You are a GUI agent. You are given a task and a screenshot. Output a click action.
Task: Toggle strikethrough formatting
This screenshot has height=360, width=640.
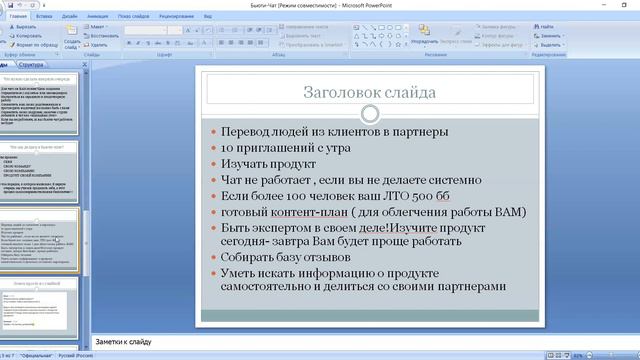click(x=158, y=43)
